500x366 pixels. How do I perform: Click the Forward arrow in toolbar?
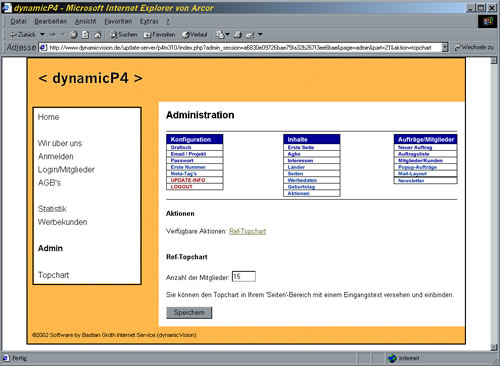(x=52, y=34)
